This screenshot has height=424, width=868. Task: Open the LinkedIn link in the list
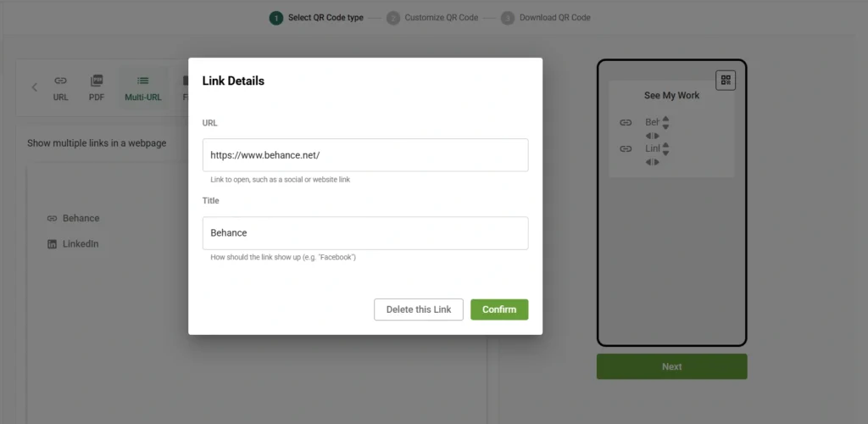point(81,244)
